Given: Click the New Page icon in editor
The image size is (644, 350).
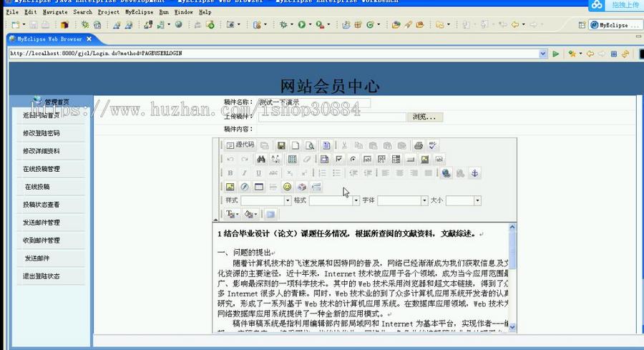Looking at the screenshot, I should 296,145.
